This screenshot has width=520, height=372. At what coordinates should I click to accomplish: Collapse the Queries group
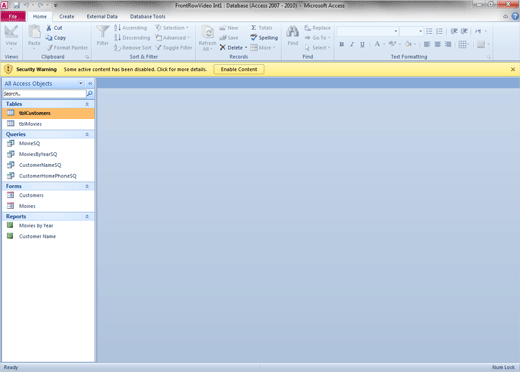coord(87,134)
